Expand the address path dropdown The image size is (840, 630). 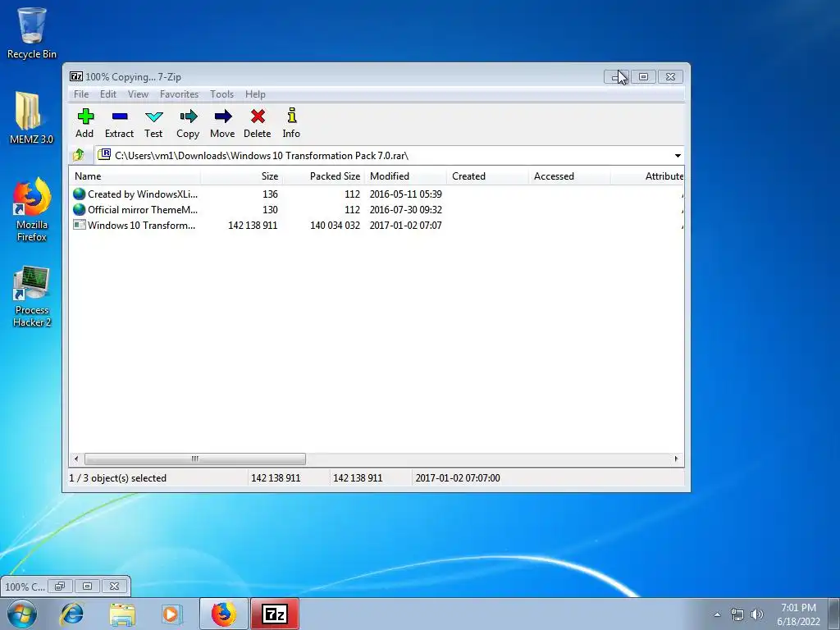pyautogui.click(x=678, y=156)
